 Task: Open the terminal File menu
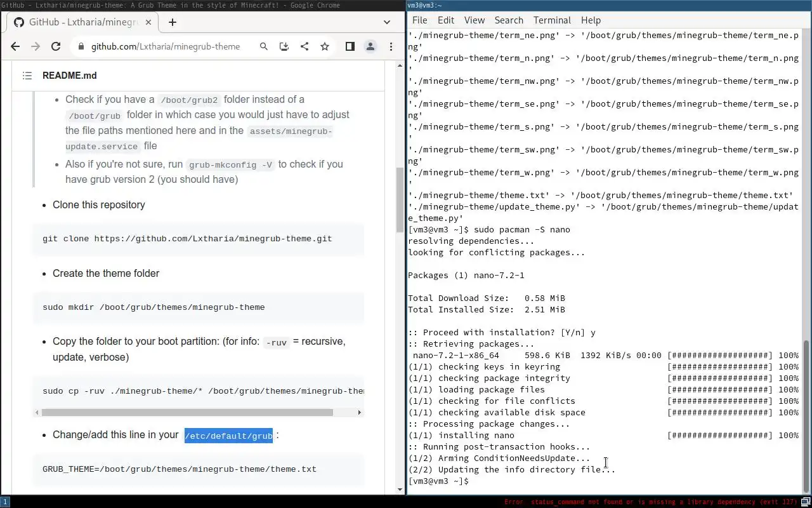coord(419,20)
